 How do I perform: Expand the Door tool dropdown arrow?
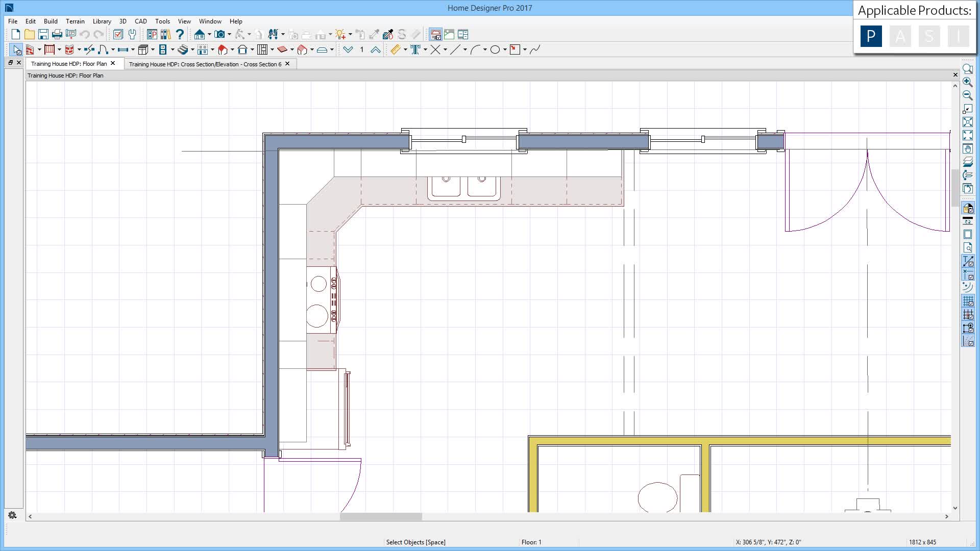point(113,49)
